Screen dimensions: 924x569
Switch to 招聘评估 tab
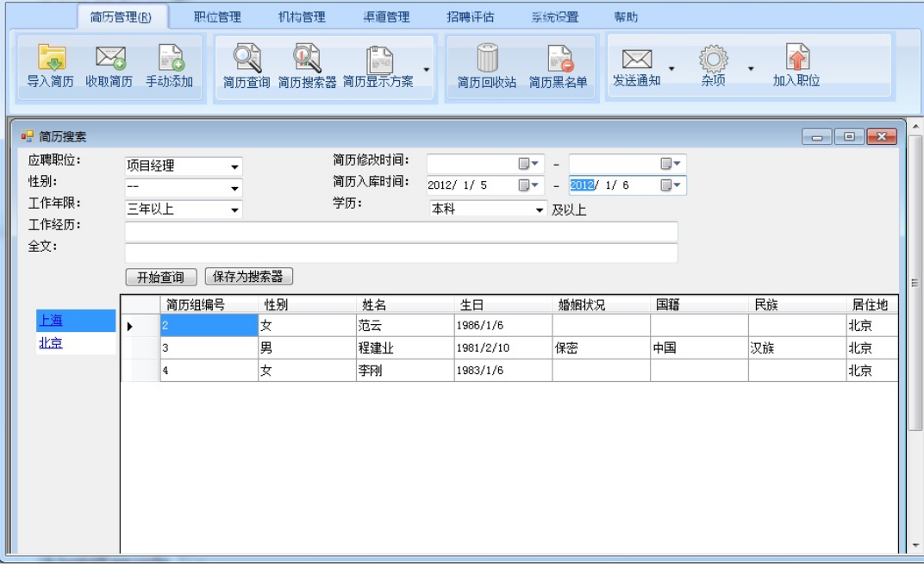click(x=471, y=17)
